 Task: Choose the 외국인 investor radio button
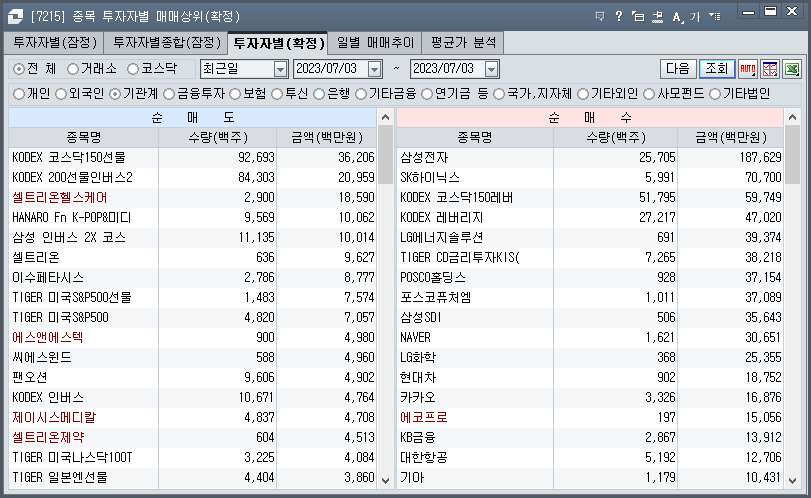61,94
